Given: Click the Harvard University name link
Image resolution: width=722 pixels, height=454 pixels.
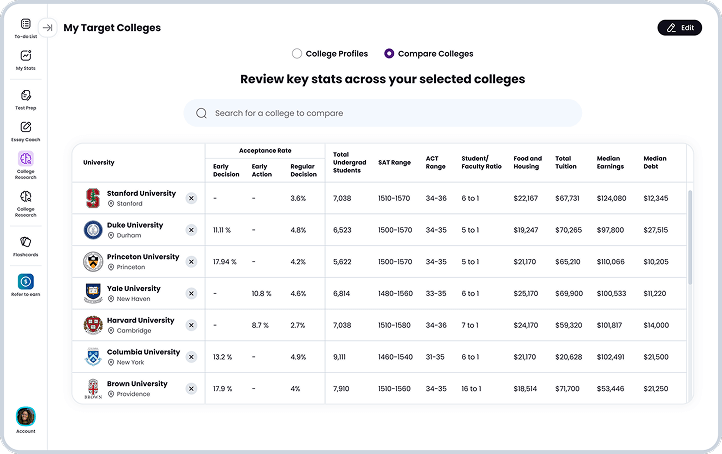Looking at the screenshot, I should [x=141, y=321].
